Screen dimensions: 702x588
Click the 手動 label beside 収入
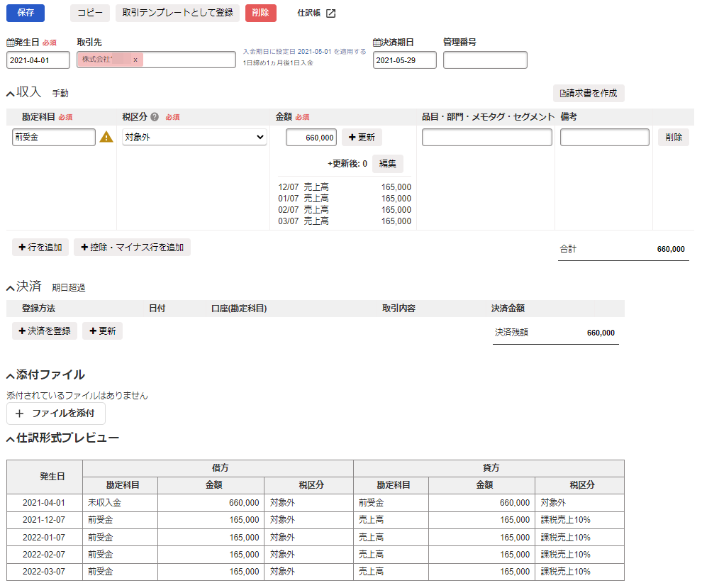click(x=60, y=93)
